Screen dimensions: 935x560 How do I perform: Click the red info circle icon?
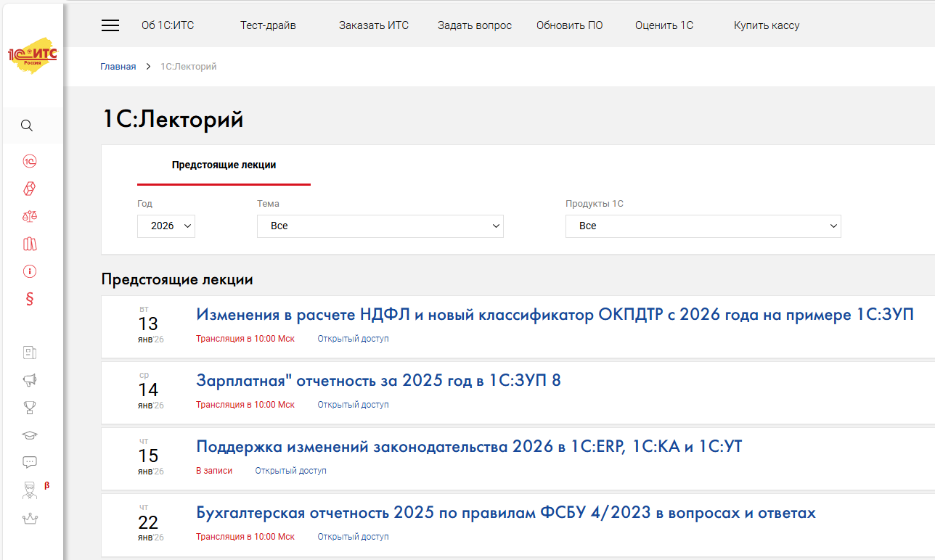[30, 271]
